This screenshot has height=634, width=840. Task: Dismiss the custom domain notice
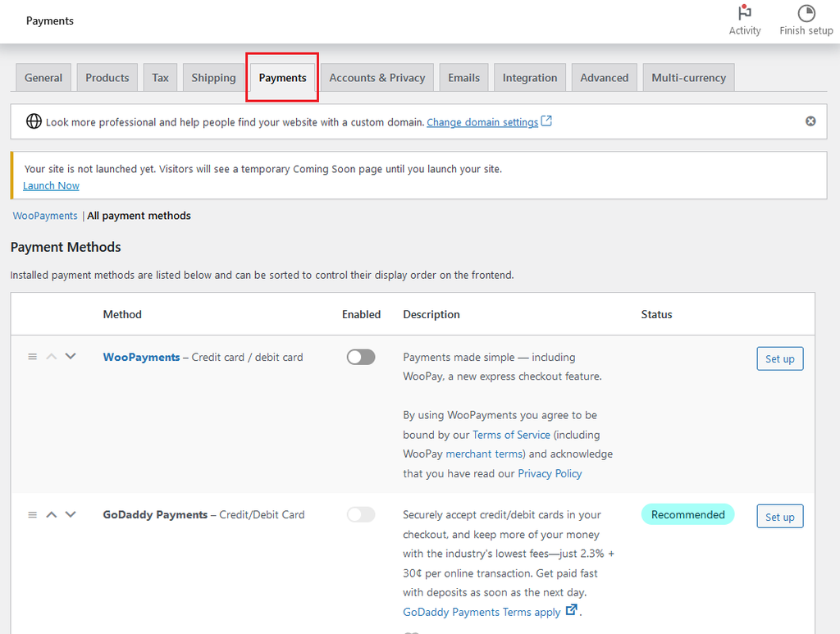(810, 121)
